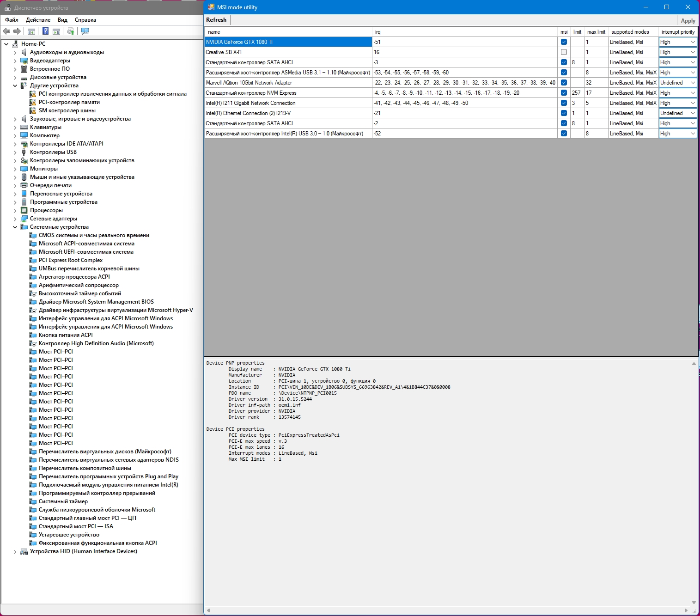Open the Вид menu
The height and width of the screenshot is (616, 700).
point(63,20)
